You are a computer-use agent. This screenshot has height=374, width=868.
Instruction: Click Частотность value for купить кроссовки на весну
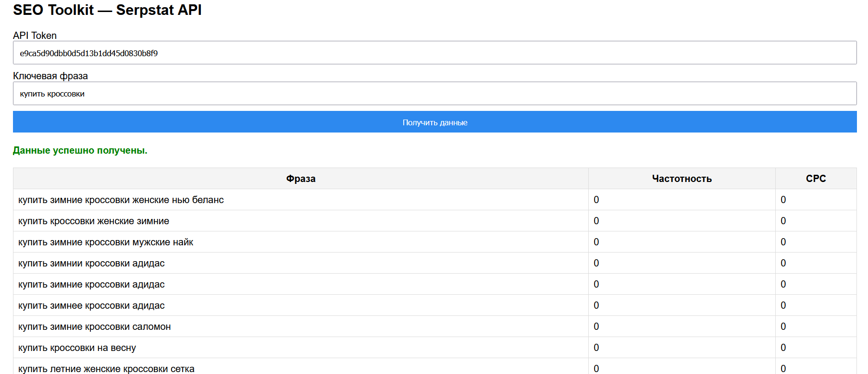(x=596, y=348)
